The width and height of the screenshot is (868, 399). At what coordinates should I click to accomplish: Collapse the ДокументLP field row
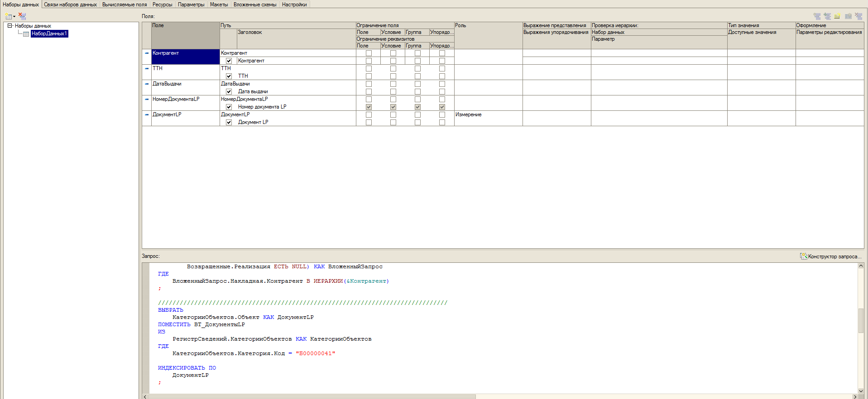click(147, 114)
